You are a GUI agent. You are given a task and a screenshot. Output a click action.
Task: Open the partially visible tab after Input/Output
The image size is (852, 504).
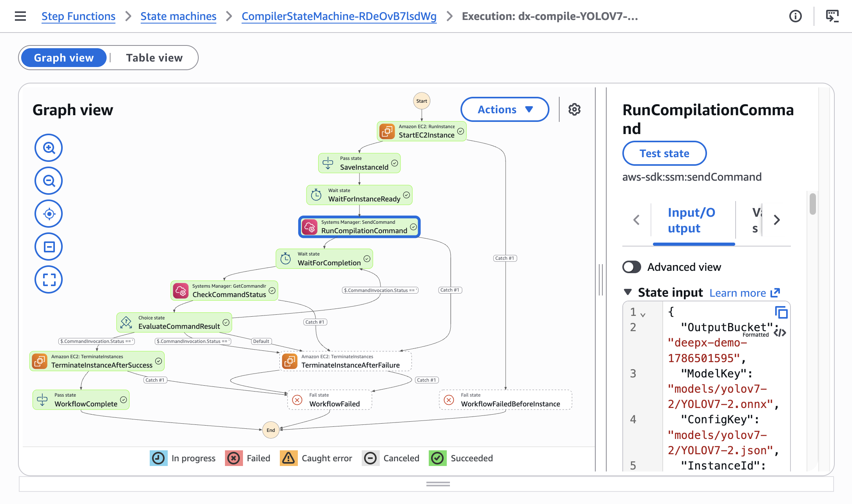point(756,220)
